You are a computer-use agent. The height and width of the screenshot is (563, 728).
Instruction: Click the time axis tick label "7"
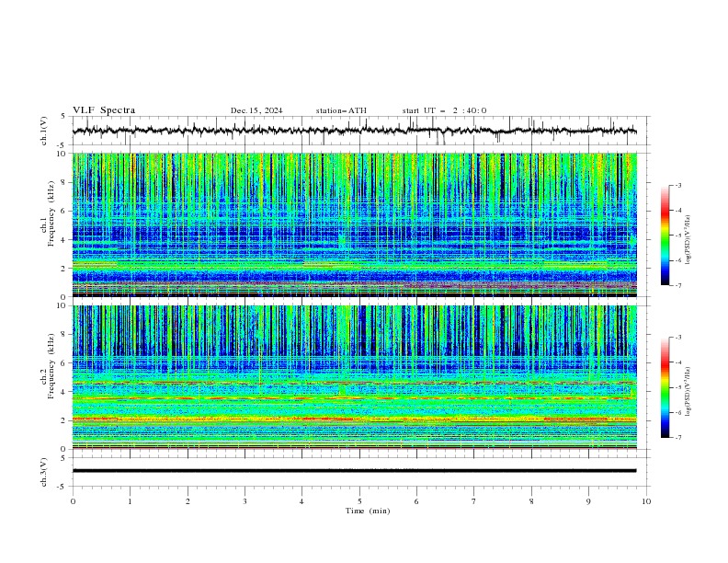pyautogui.click(x=474, y=501)
